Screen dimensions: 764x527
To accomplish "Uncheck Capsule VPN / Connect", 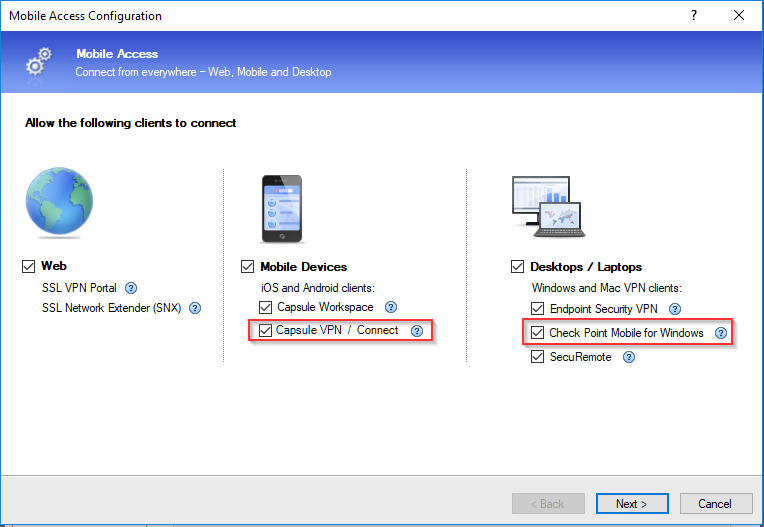I will [265, 330].
